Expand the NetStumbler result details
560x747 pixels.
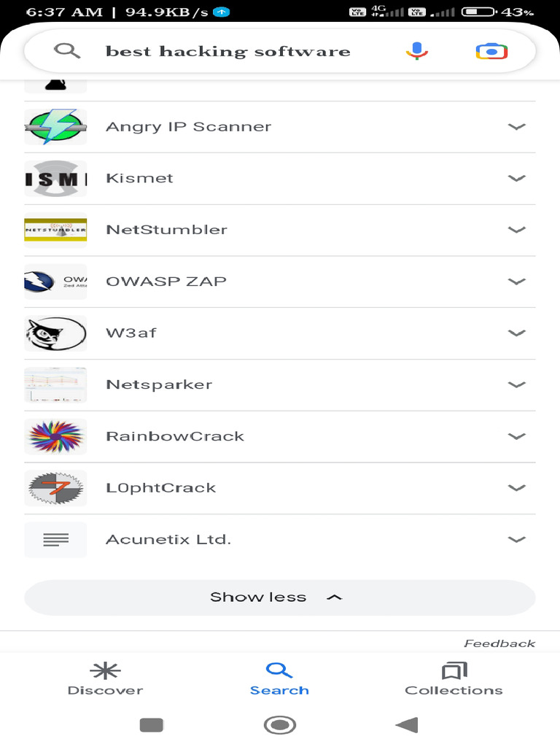[x=516, y=230]
